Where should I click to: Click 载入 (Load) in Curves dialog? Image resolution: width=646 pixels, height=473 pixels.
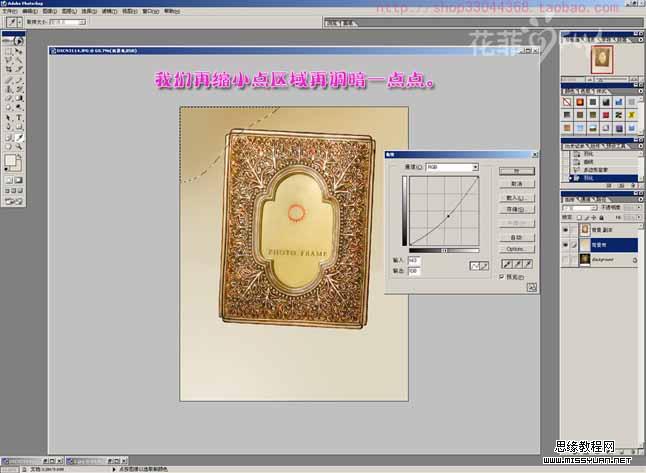tap(517, 198)
